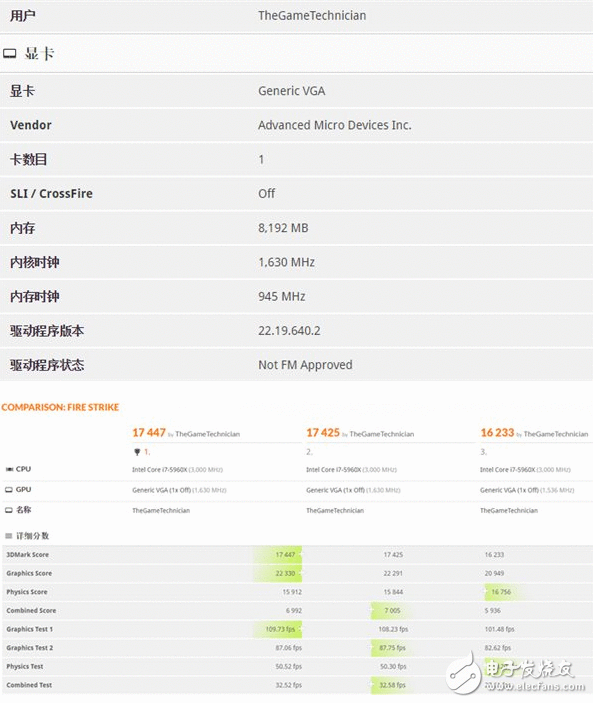Click Graphics Test 2 value 87.06 fps
This screenshot has width=593, height=703.
coord(289,648)
